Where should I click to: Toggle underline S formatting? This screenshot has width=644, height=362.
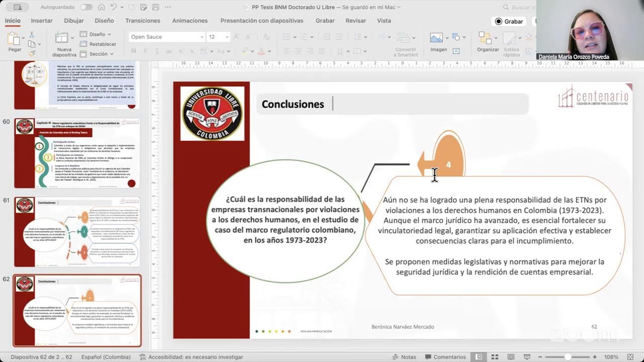pyautogui.click(x=158, y=51)
